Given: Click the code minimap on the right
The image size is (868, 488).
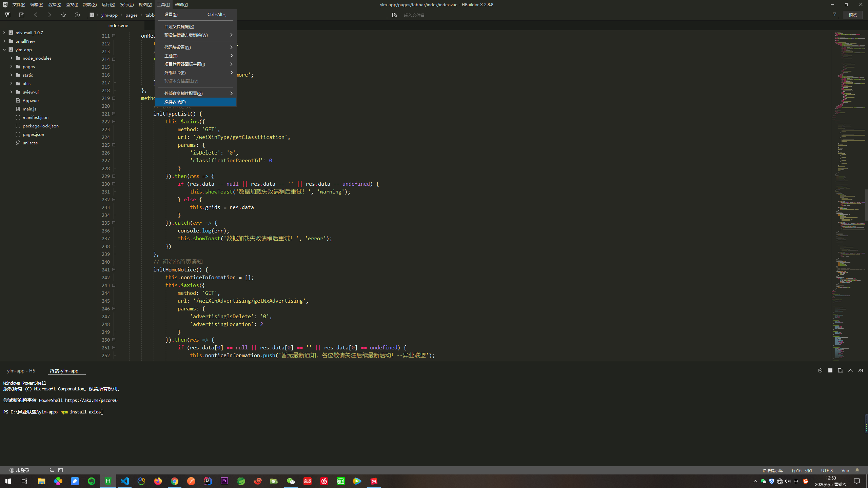Looking at the screenshot, I should (x=849, y=196).
